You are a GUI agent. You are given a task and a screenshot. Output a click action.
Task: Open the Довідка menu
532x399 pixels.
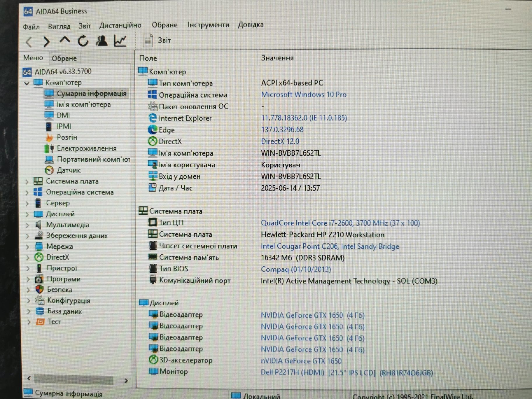click(251, 24)
